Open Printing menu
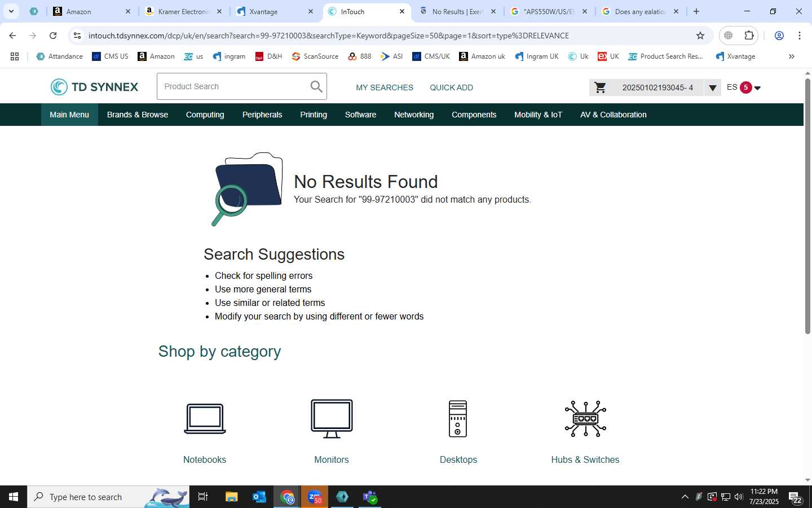 click(314, 115)
